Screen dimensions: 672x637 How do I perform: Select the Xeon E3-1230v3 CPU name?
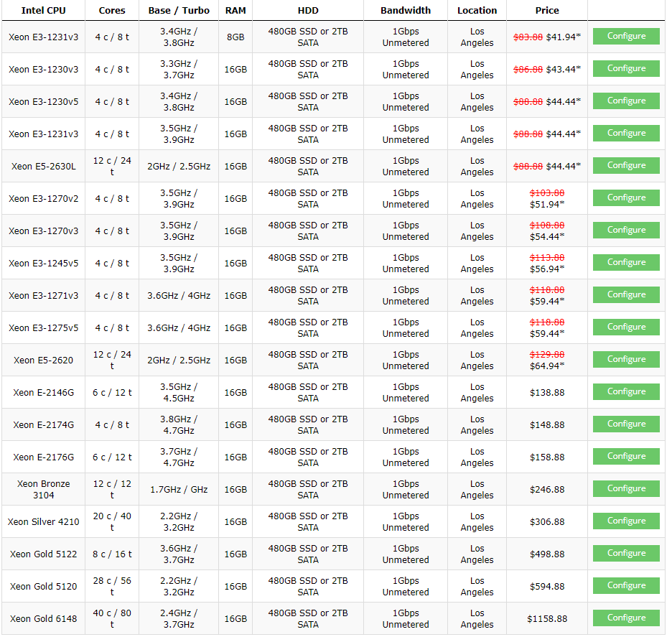43,70
